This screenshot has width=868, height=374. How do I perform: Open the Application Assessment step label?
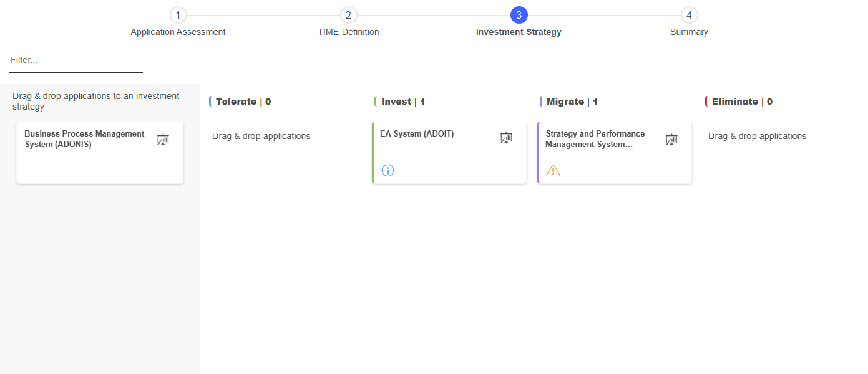point(178,32)
